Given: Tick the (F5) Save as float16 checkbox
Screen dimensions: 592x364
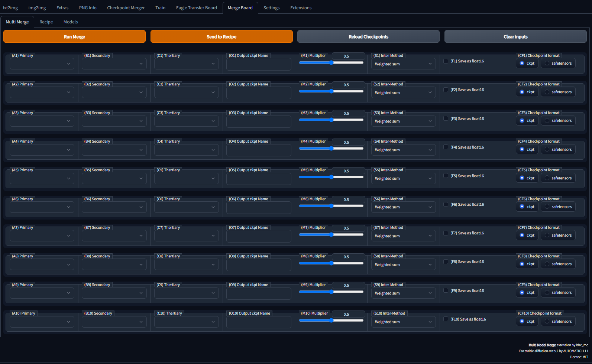Looking at the screenshot, I should [x=446, y=176].
